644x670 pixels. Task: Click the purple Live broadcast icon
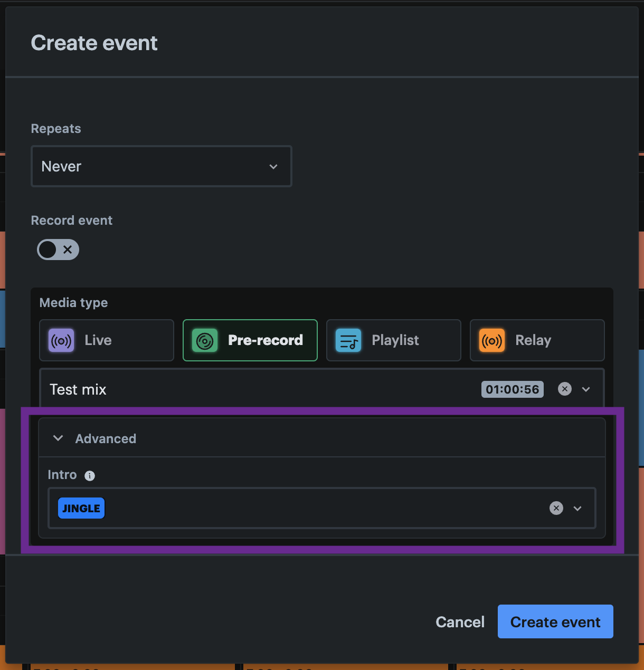tap(61, 340)
